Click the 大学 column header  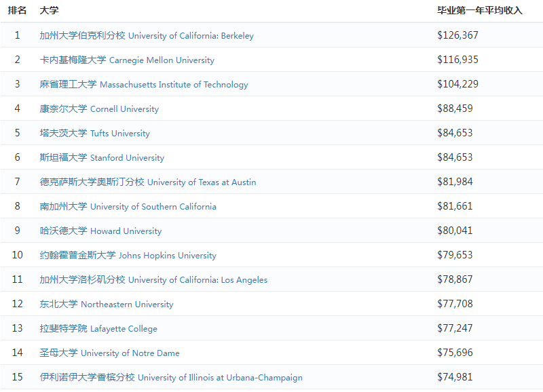(x=49, y=11)
